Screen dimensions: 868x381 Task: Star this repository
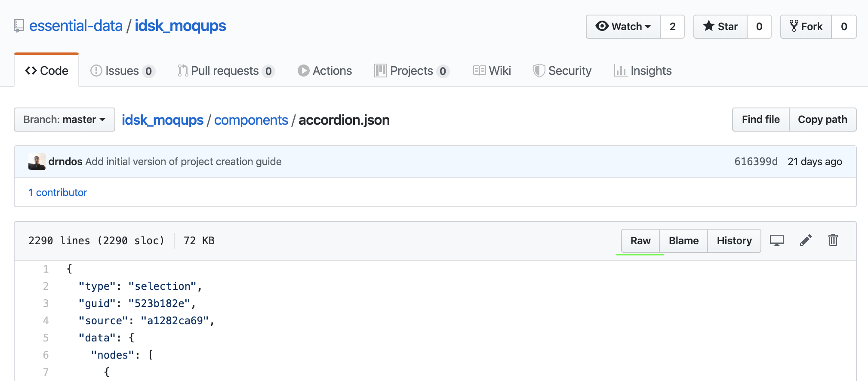[720, 27]
